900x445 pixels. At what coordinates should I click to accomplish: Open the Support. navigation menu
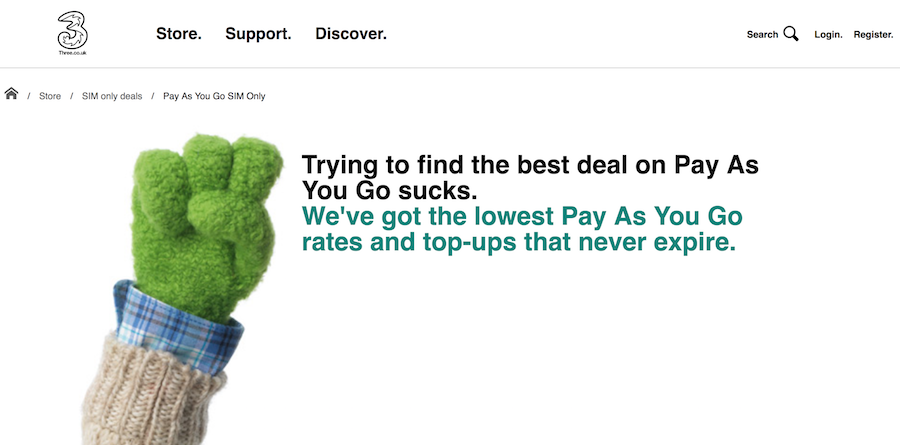coord(258,34)
